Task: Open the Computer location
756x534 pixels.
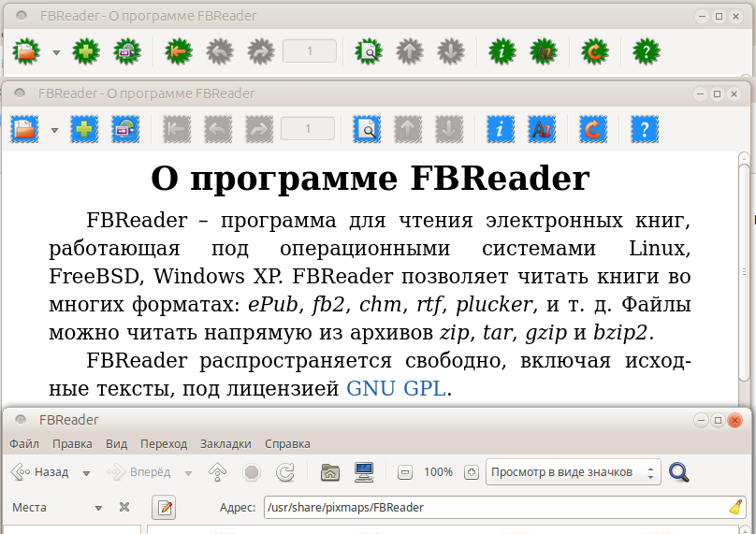Action: (x=364, y=472)
